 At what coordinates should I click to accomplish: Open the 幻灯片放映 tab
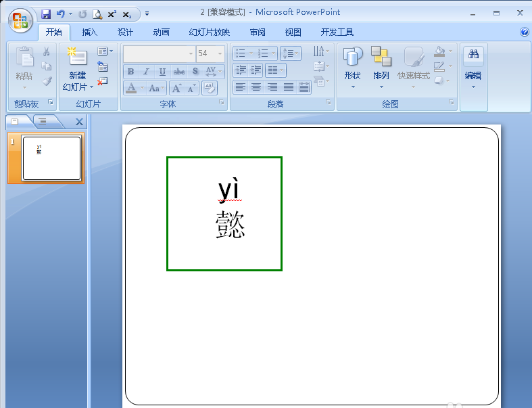click(210, 32)
